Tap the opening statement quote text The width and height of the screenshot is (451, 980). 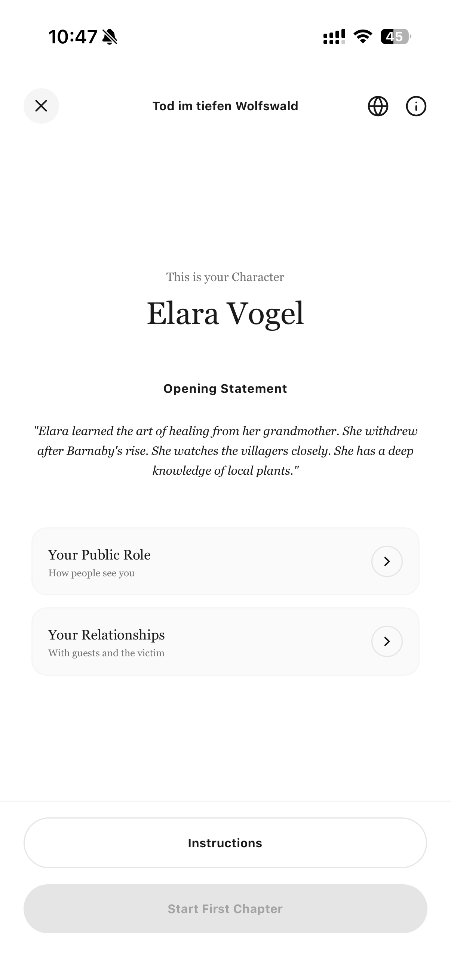coord(225,451)
